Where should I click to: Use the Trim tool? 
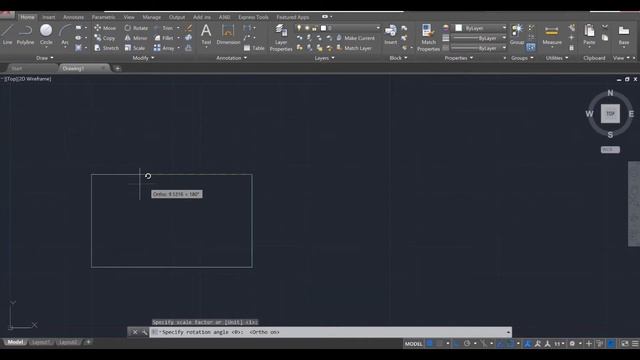tap(164, 28)
